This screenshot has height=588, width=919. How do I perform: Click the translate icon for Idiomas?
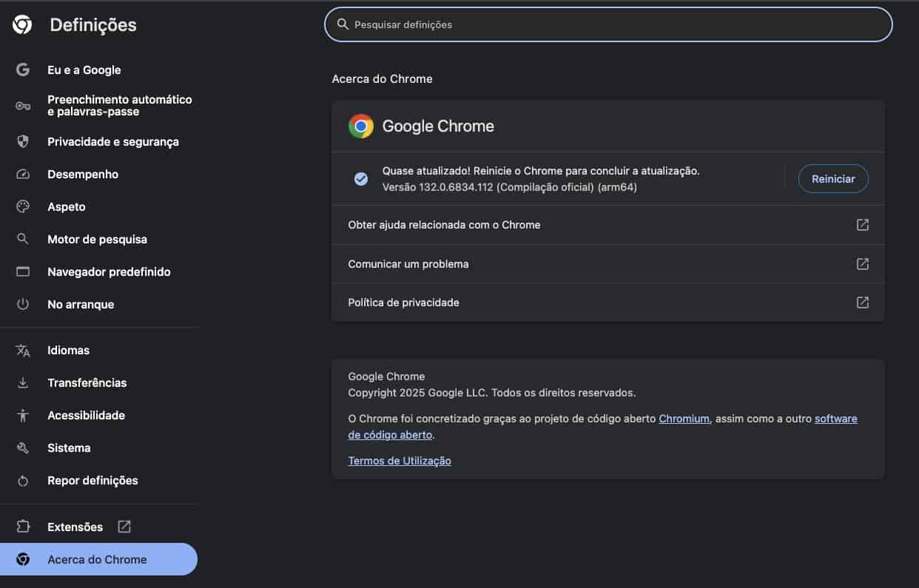coord(23,351)
